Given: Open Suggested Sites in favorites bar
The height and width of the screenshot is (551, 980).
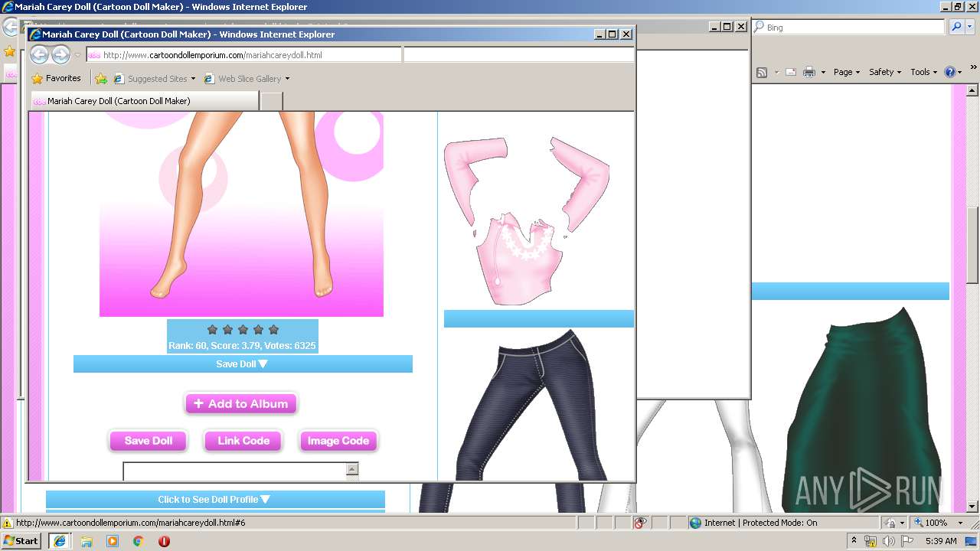Looking at the screenshot, I should tap(154, 78).
